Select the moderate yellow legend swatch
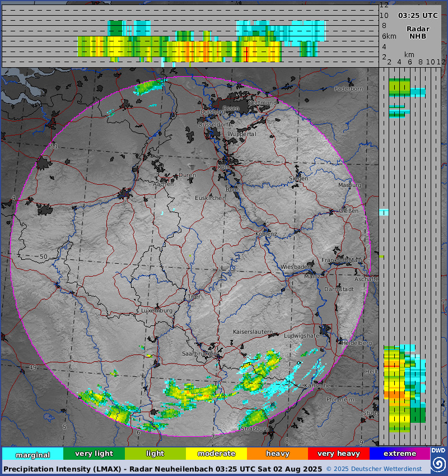 pyautogui.click(x=216, y=454)
